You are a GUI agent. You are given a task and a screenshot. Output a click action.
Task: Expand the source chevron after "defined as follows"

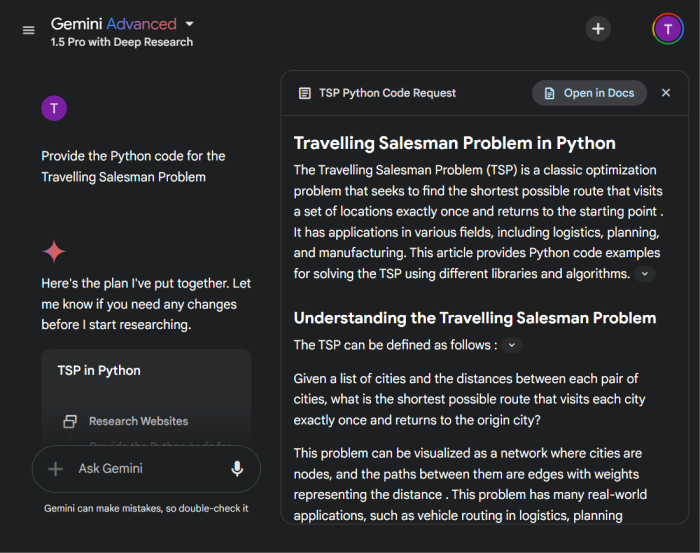click(x=511, y=345)
